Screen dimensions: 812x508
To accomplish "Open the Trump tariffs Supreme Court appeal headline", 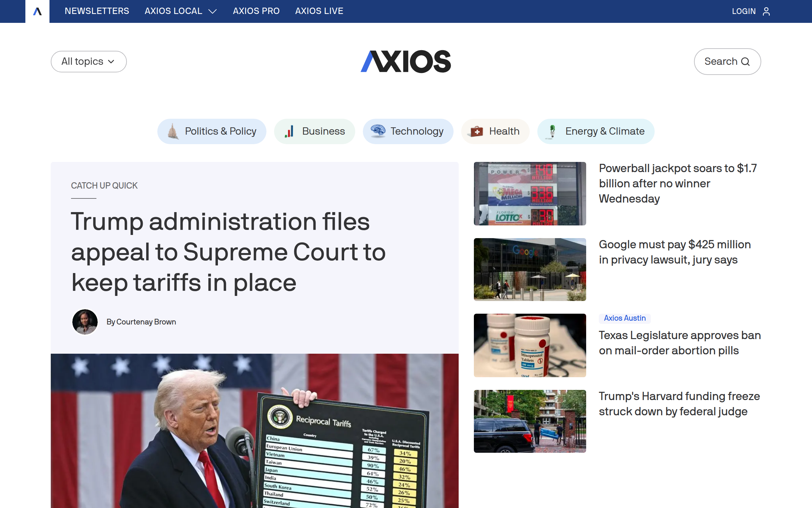I will tap(228, 252).
